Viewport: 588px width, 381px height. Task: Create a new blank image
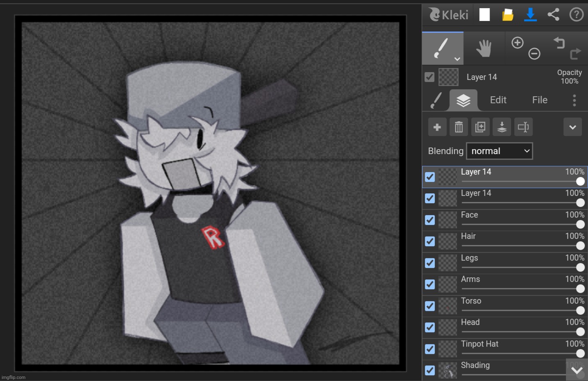point(485,15)
